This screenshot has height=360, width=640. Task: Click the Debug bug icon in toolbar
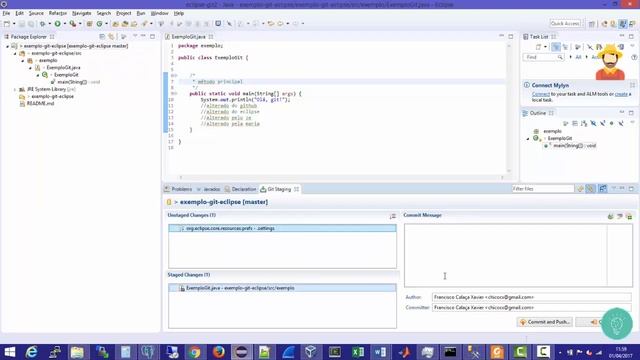tap(42, 24)
